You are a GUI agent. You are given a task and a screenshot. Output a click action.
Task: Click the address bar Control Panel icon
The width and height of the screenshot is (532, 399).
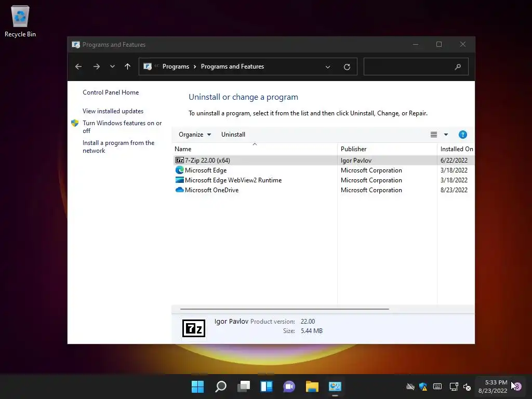click(148, 66)
